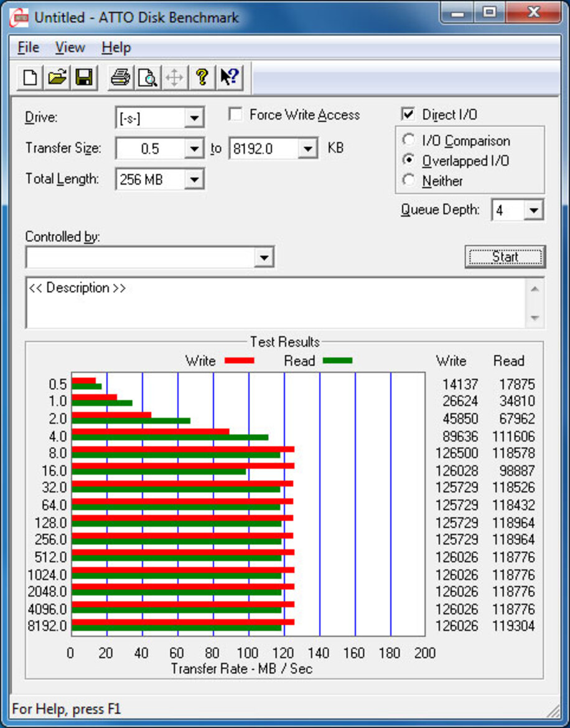Screen dimensions: 570x728
Task: Open the View menu
Action: pos(70,47)
